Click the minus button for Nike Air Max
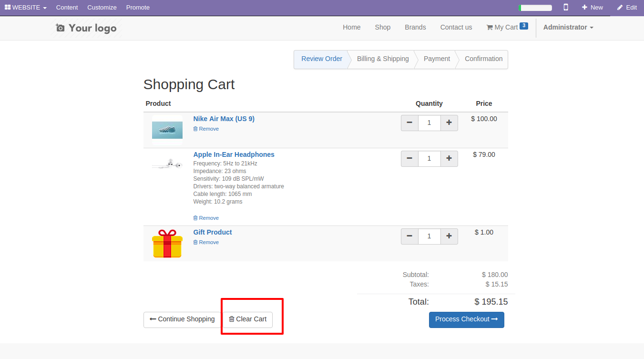 (x=409, y=123)
